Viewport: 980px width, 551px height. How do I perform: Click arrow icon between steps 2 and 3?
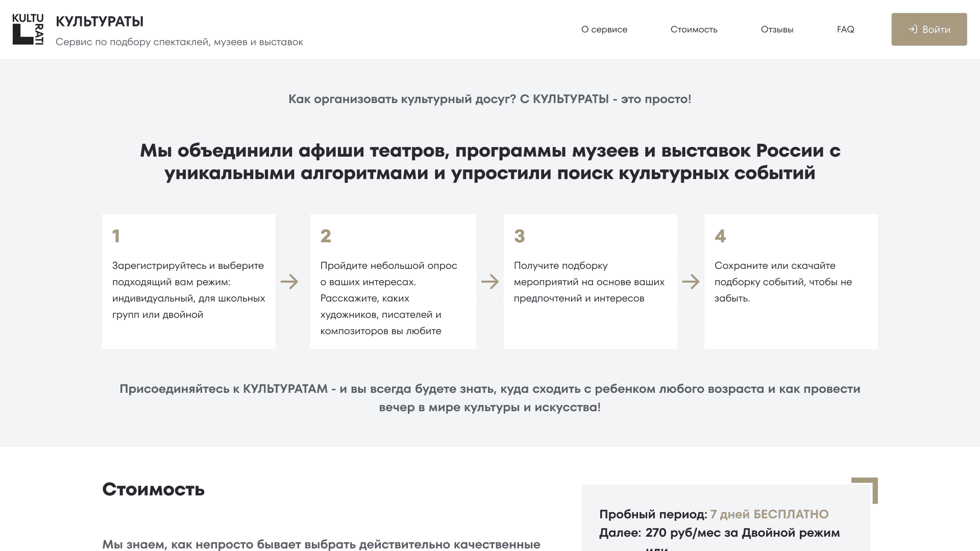point(490,282)
